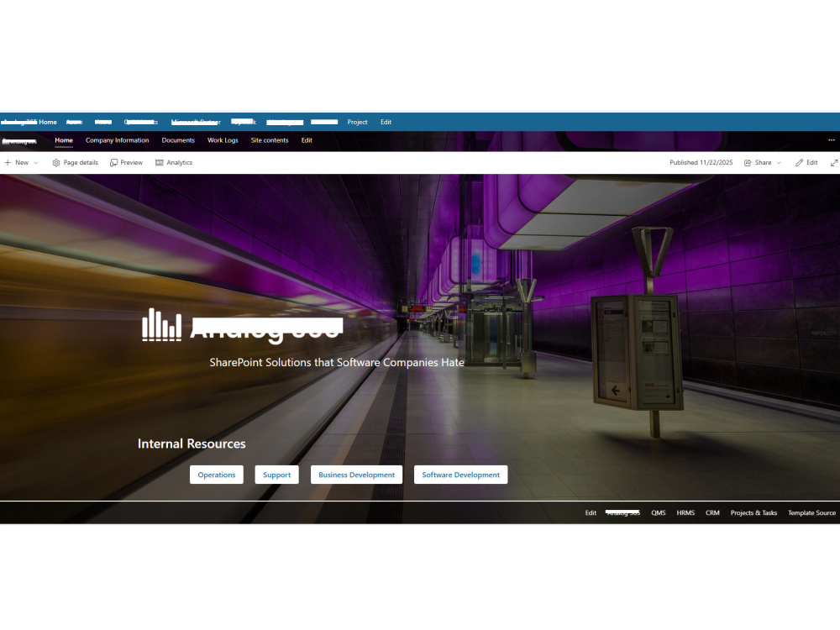
Task: Click Edit next to Site contents
Action: pos(307,140)
